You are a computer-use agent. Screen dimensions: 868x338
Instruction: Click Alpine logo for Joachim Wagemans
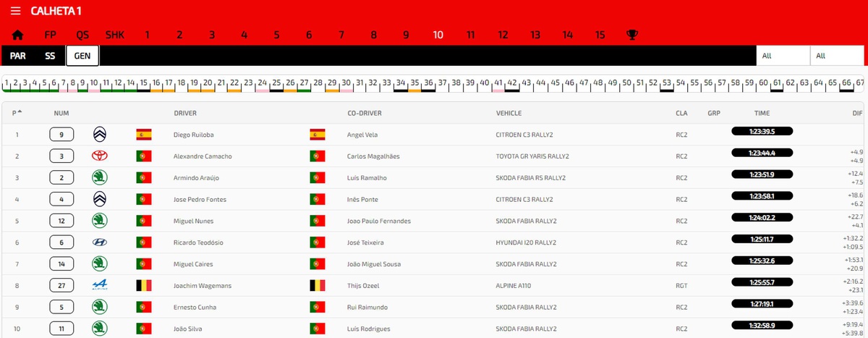(100, 286)
